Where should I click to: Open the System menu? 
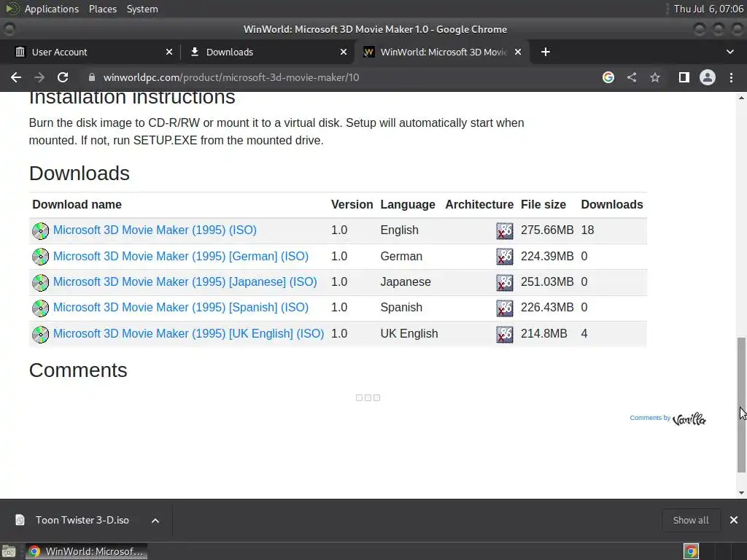(142, 9)
